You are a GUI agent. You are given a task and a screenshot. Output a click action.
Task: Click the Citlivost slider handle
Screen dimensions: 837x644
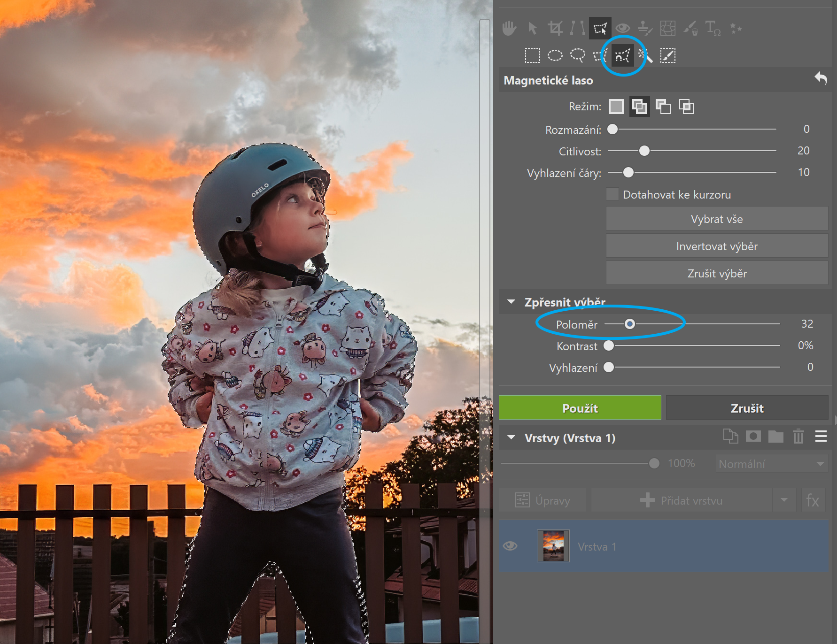(644, 151)
